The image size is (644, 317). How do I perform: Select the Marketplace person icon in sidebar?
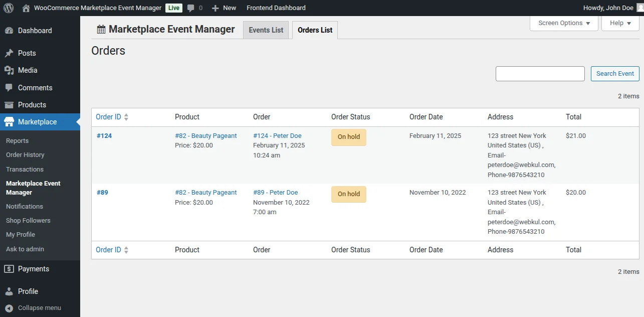click(x=10, y=121)
